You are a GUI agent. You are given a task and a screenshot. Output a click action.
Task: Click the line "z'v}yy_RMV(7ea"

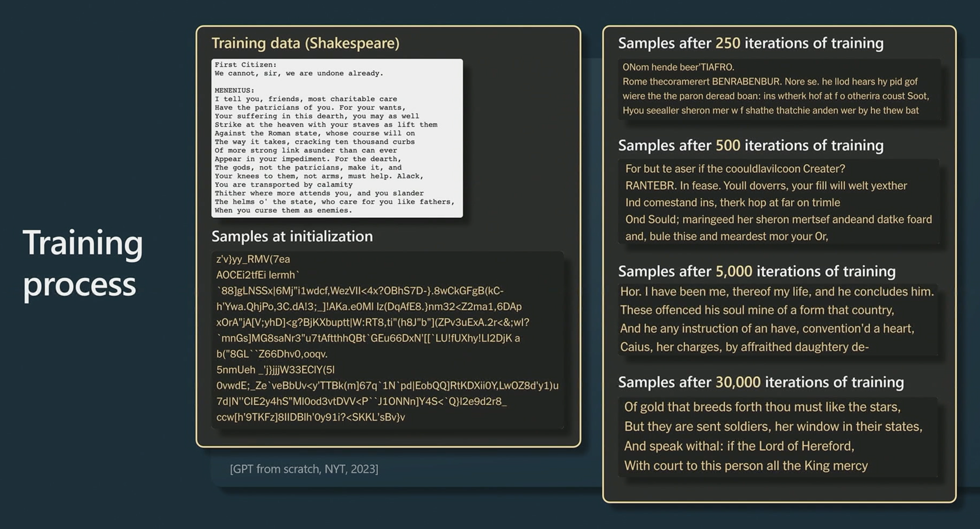[x=253, y=260]
